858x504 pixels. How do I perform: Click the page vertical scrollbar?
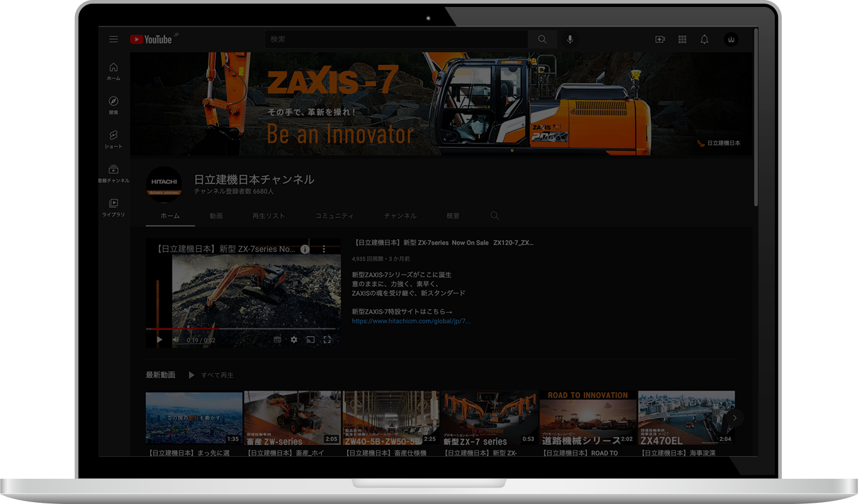click(x=756, y=117)
